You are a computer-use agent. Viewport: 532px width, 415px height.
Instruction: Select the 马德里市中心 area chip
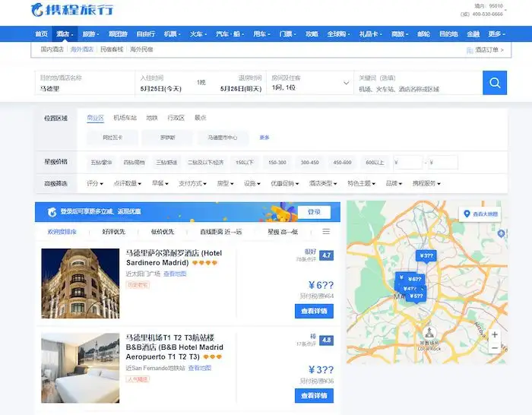(x=223, y=138)
